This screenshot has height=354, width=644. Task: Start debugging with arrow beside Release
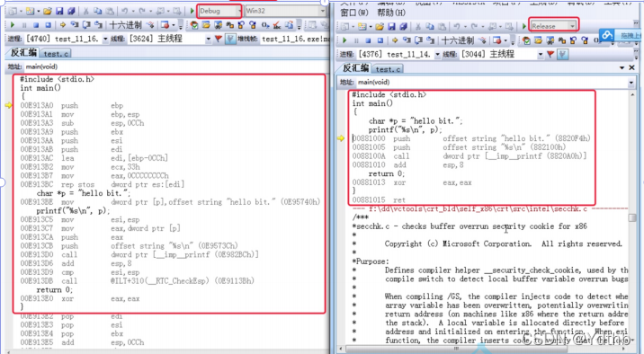[x=524, y=27]
